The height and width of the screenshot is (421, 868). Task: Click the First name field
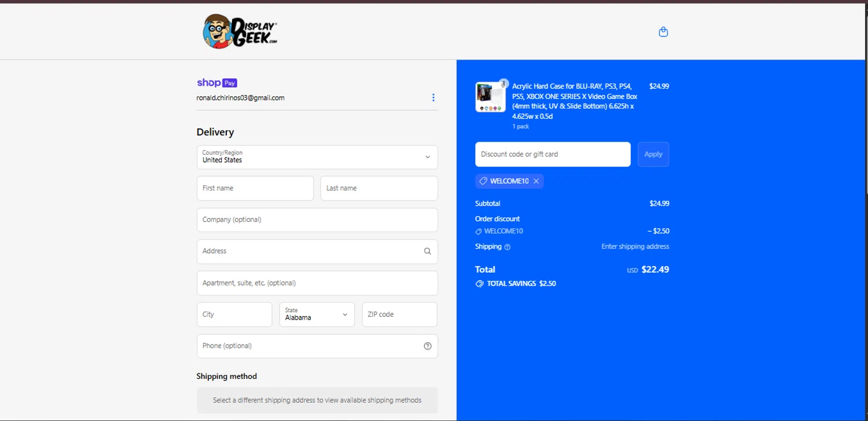[x=255, y=188]
